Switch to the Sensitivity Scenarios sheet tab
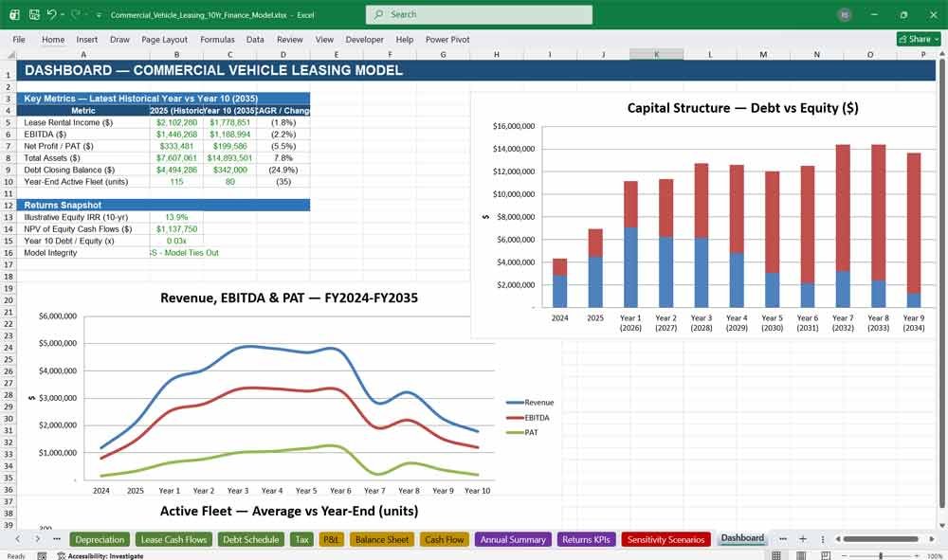The width and height of the screenshot is (948, 560). (665, 539)
